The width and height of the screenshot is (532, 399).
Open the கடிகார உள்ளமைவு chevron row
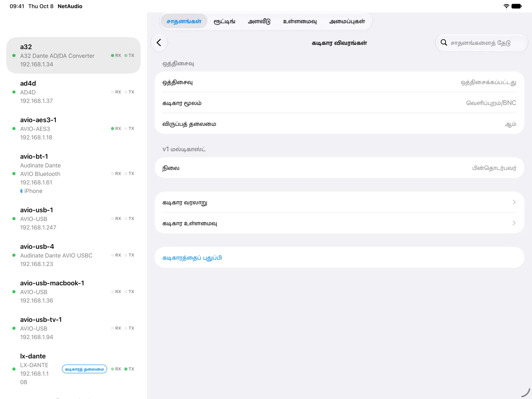pos(339,223)
